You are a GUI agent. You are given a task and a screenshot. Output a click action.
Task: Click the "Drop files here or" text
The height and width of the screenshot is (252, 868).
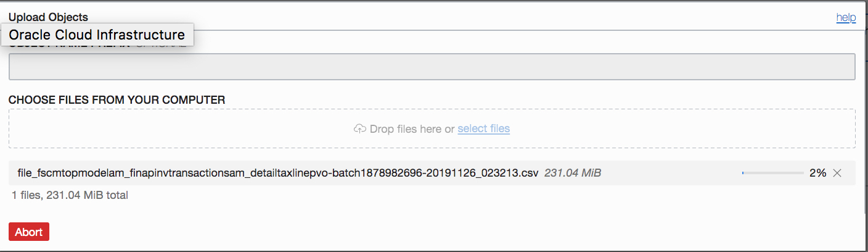(x=412, y=128)
